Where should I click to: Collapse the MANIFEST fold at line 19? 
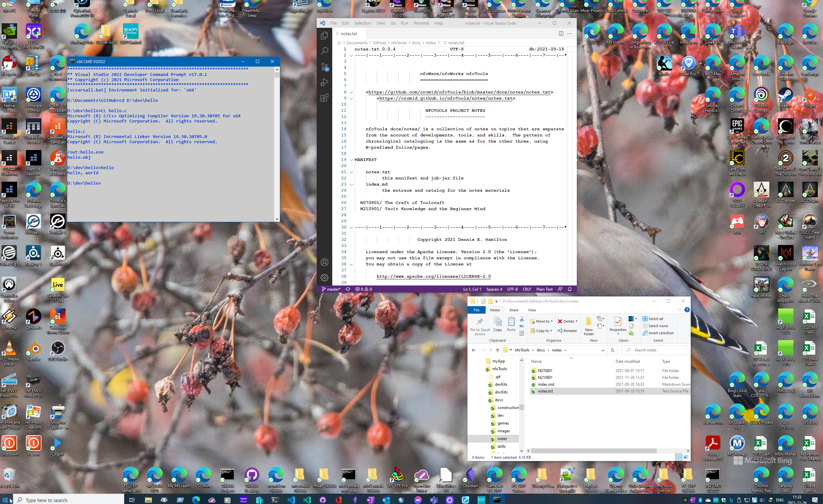(351, 160)
